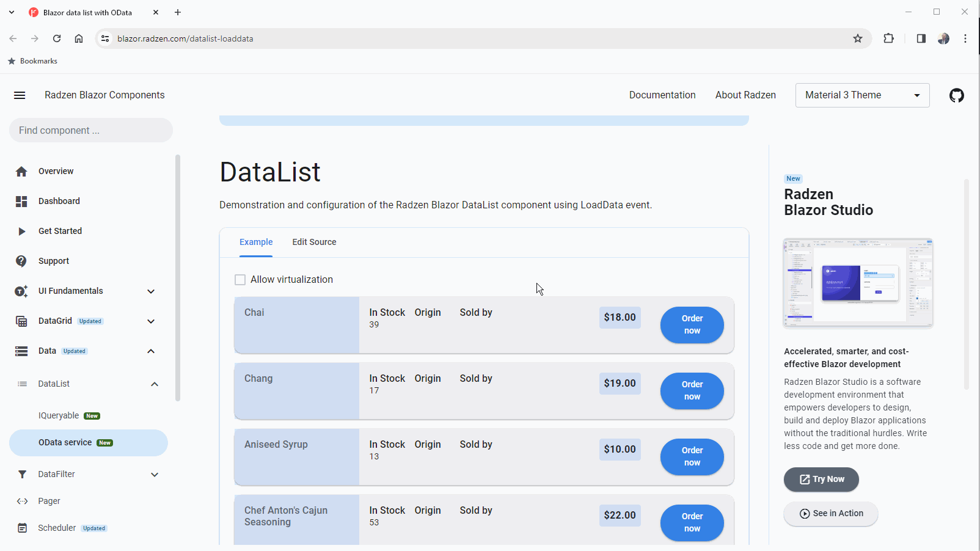Image resolution: width=980 pixels, height=551 pixels.
Task: Click the Data section icon
Action: click(21, 351)
